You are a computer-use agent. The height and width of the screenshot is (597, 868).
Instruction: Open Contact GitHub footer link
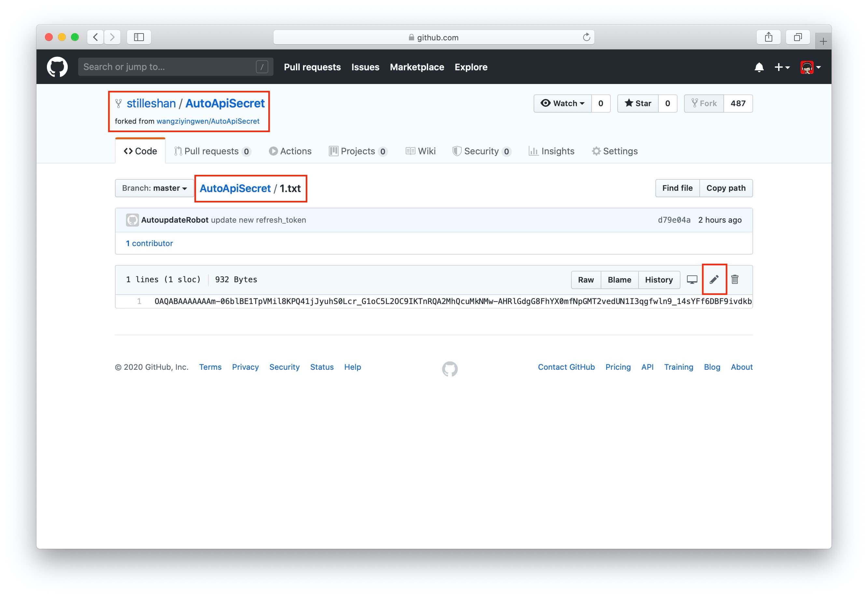tap(566, 367)
